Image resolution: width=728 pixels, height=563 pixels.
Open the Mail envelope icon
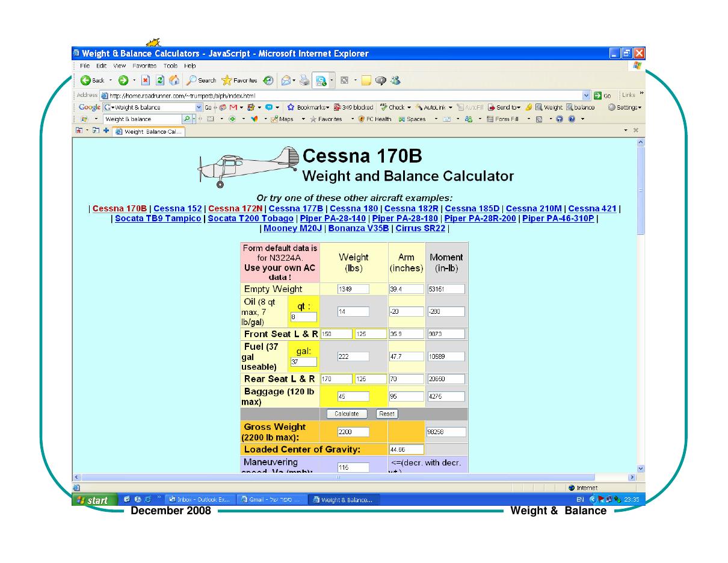point(286,81)
